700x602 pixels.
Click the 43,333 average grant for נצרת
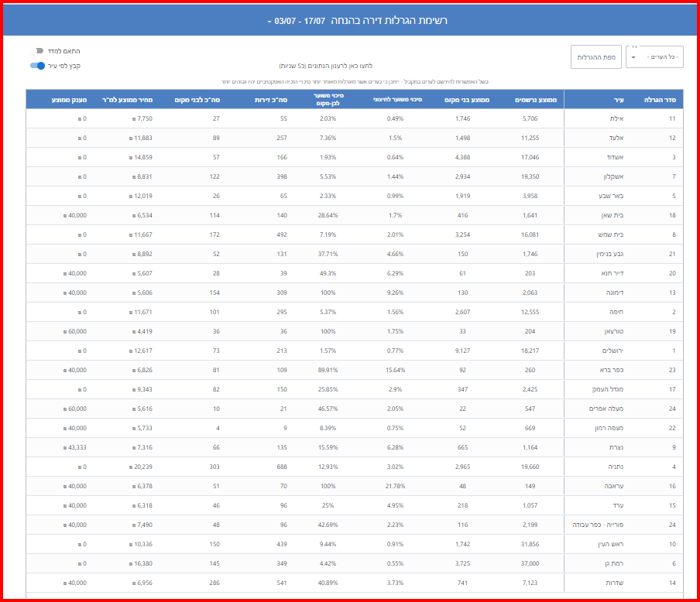pyautogui.click(x=75, y=447)
